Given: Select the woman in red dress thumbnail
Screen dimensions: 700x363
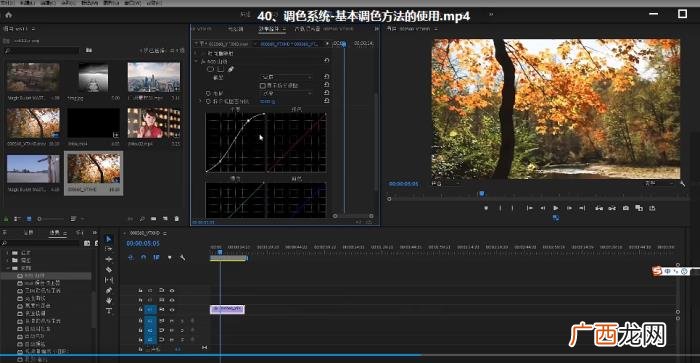Looking at the screenshot, I should (154, 122).
